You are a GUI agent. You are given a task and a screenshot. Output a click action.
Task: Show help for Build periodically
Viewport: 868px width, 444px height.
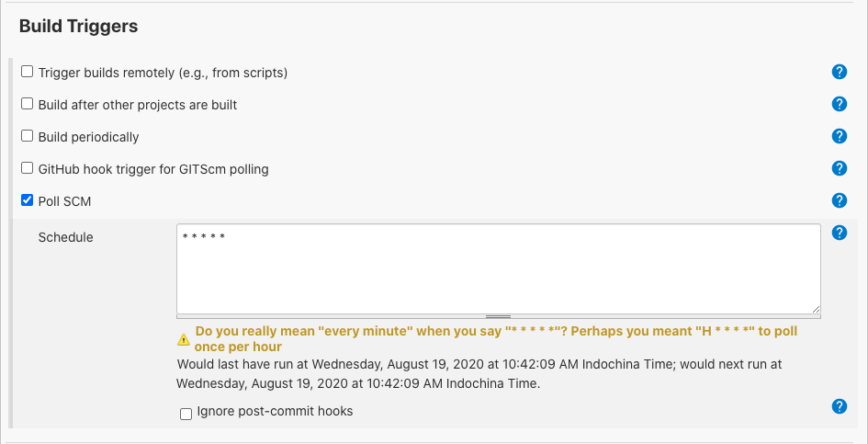(839, 136)
